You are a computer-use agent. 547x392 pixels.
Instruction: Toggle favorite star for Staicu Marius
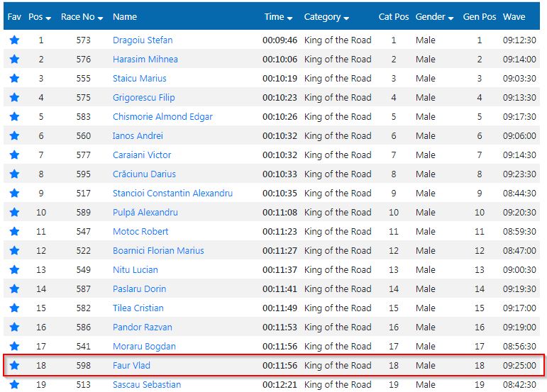[x=14, y=79]
